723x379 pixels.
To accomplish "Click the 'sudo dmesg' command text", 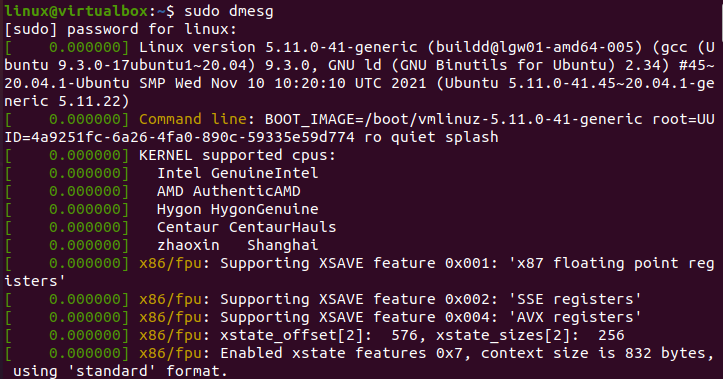I will click(229, 11).
